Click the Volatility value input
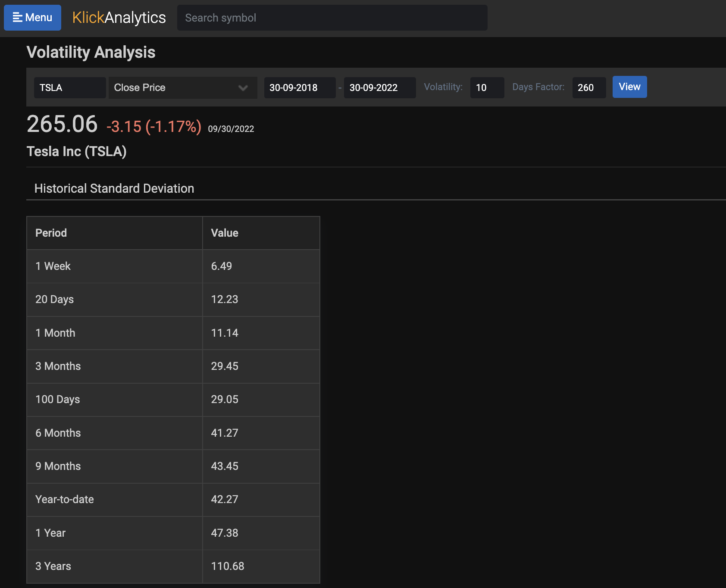This screenshot has width=726, height=588. point(487,88)
